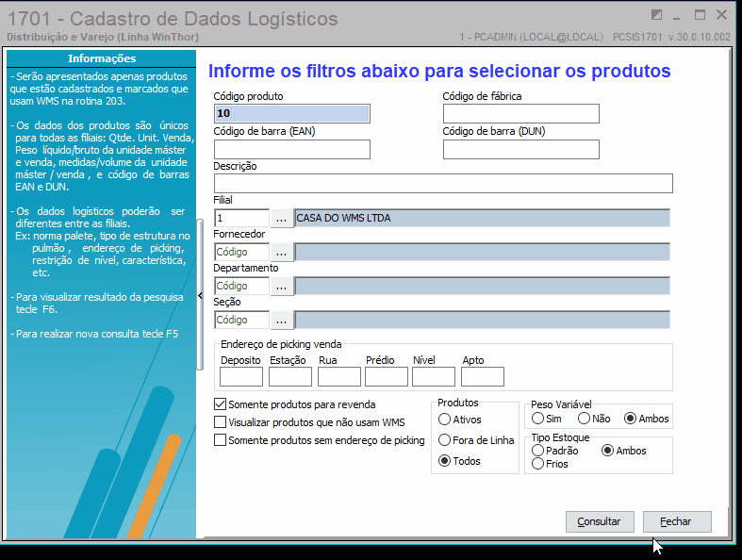Choose Ambos for Peso Variável
The height and width of the screenshot is (560, 742).
(x=630, y=419)
